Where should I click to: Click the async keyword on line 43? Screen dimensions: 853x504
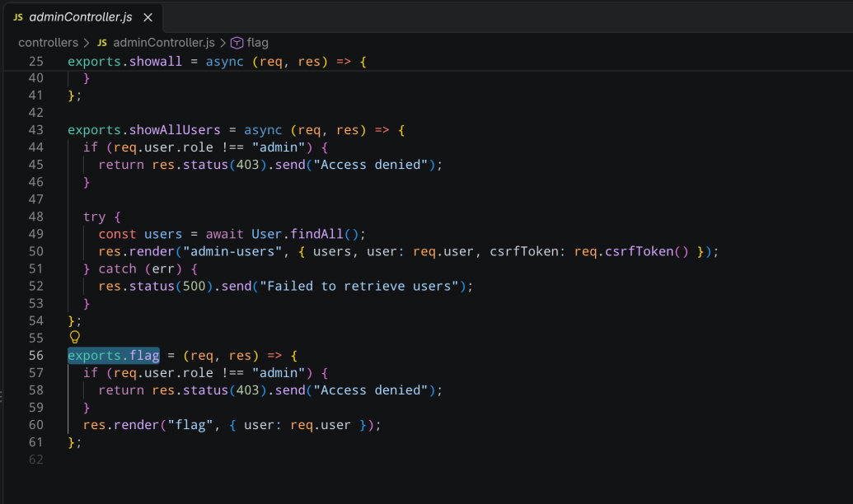[263, 130]
